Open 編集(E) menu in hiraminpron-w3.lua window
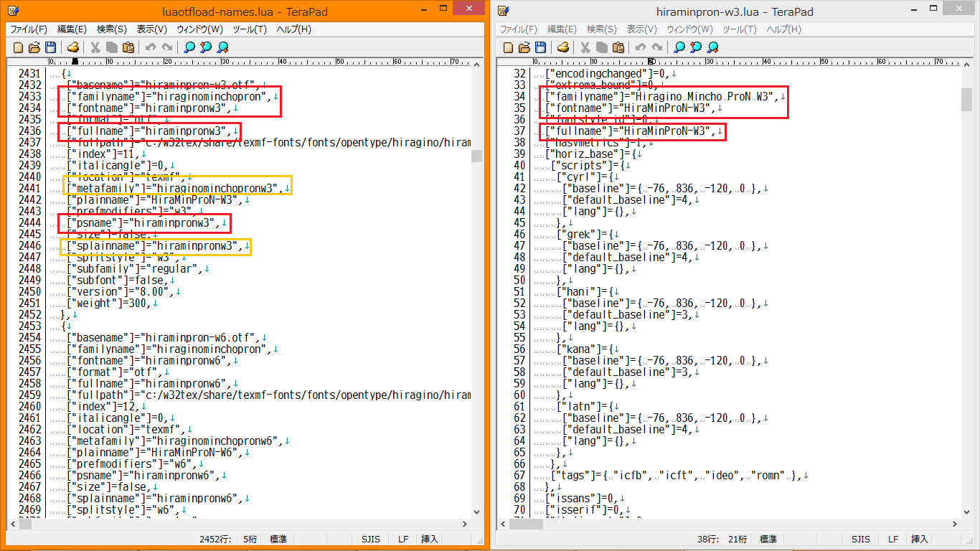 (x=562, y=29)
